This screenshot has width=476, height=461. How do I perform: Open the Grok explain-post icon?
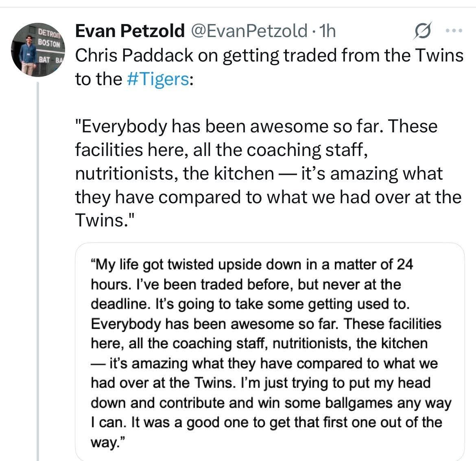(x=422, y=31)
